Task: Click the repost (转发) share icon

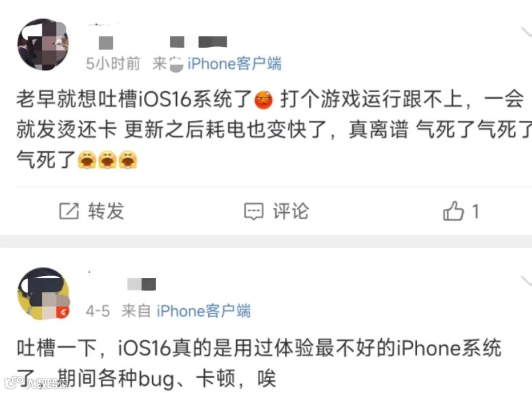Action: pyautogui.click(x=69, y=211)
